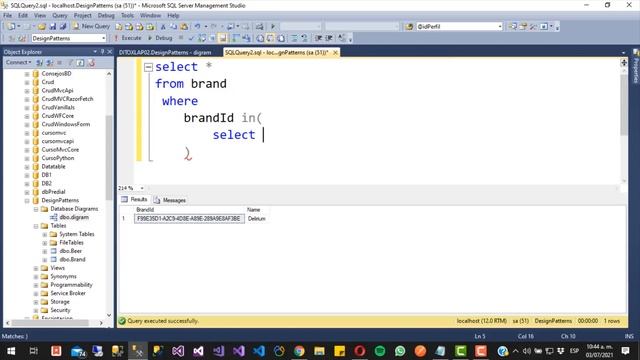Click the Cut scissors icon
Viewport: 640px width, 360px height.
click(163, 27)
